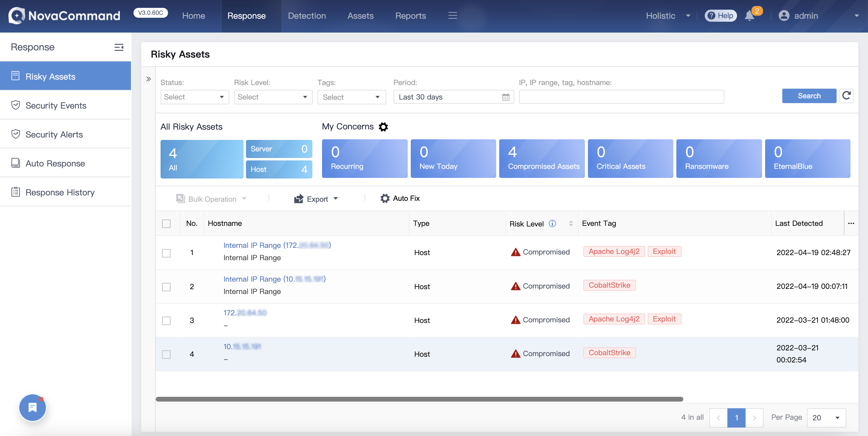Collapse the Response sidebar menu icon
This screenshot has width=868, height=436.
119,47
